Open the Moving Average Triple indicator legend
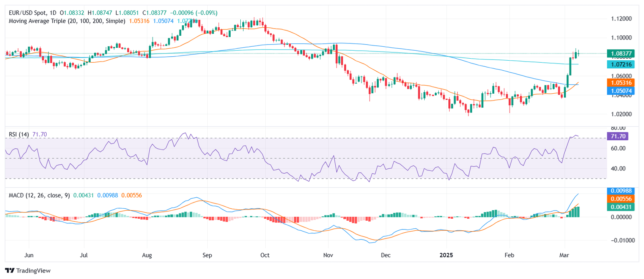This screenshot has width=644, height=279. [67, 21]
